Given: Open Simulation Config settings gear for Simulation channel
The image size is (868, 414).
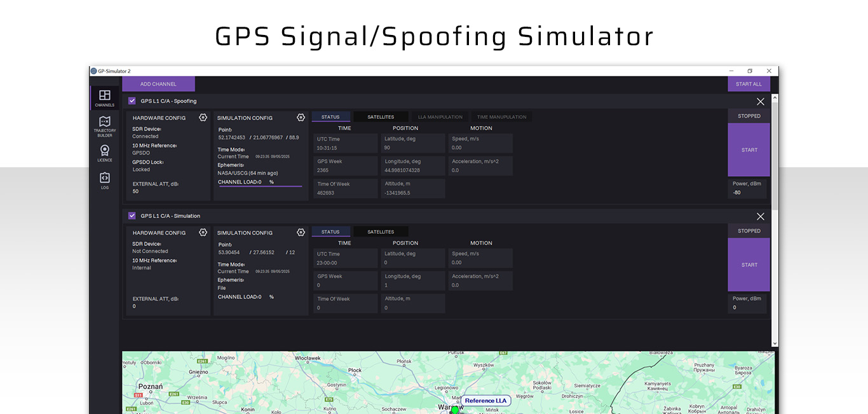Looking at the screenshot, I should tap(301, 232).
